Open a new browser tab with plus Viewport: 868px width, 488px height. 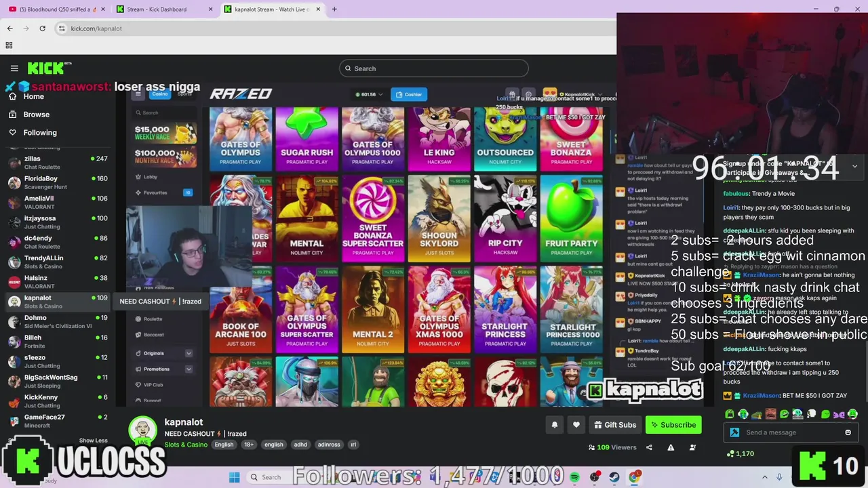click(x=334, y=9)
